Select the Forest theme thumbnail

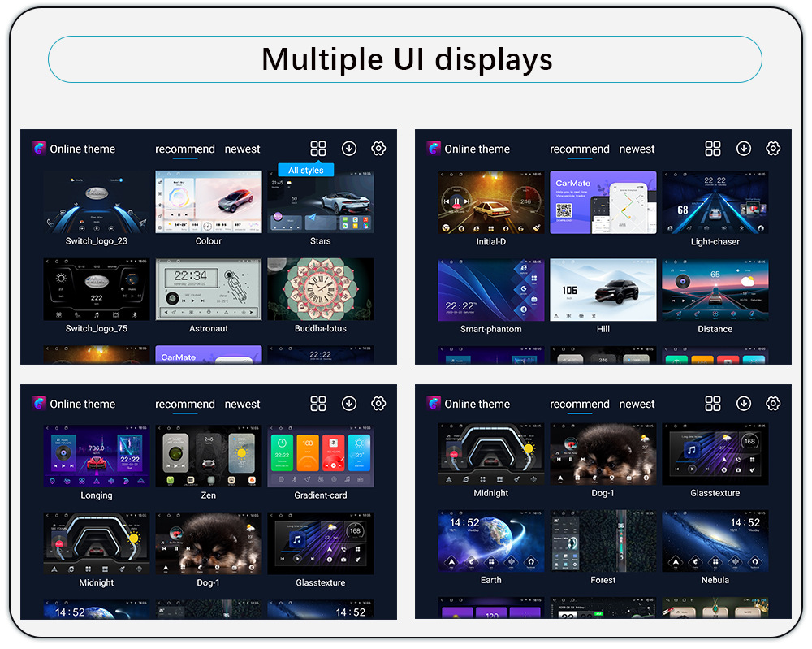point(603,541)
